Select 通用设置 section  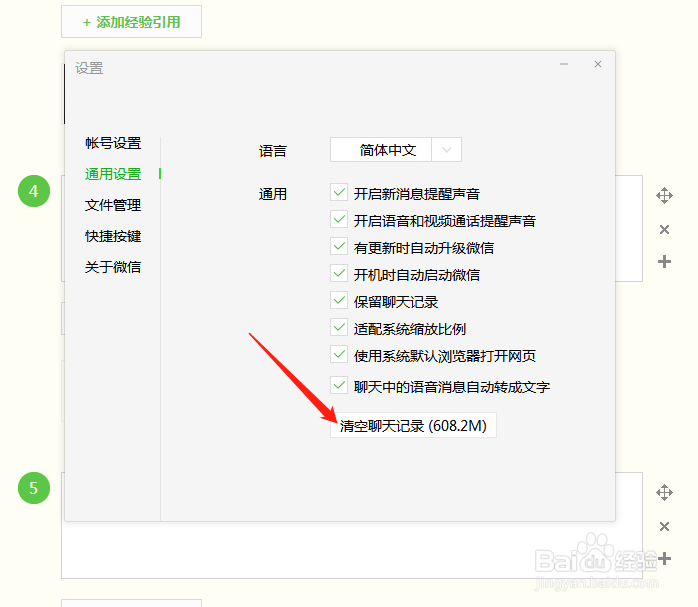point(113,174)
